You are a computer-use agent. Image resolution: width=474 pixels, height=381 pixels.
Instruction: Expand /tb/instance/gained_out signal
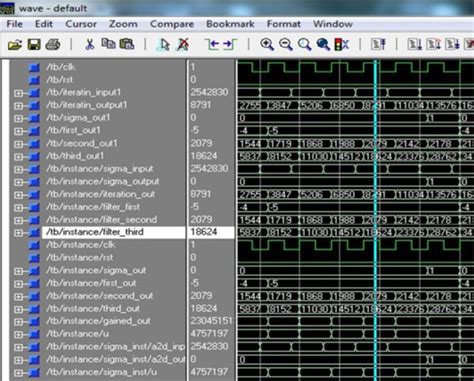(18, 322)
